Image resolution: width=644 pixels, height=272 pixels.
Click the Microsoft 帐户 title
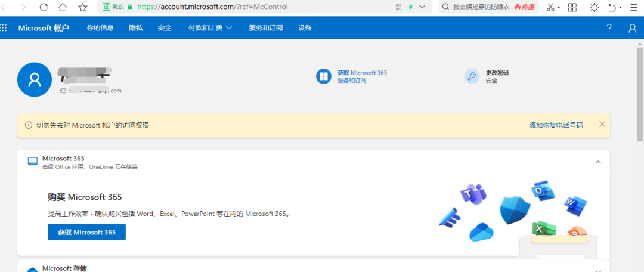coord(44,28)
